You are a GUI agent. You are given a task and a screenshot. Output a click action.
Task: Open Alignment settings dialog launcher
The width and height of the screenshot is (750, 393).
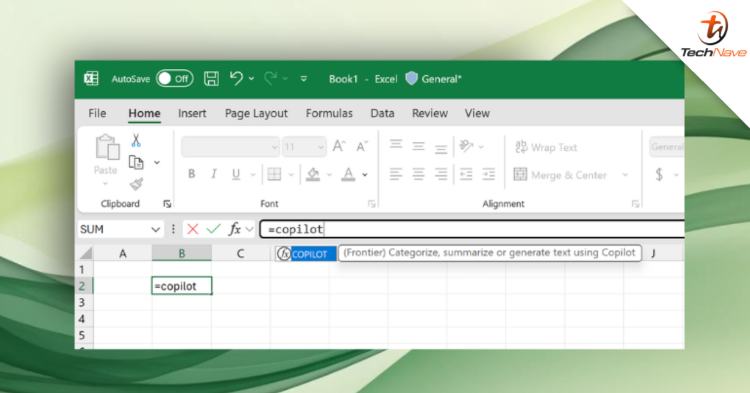[635, 204]
